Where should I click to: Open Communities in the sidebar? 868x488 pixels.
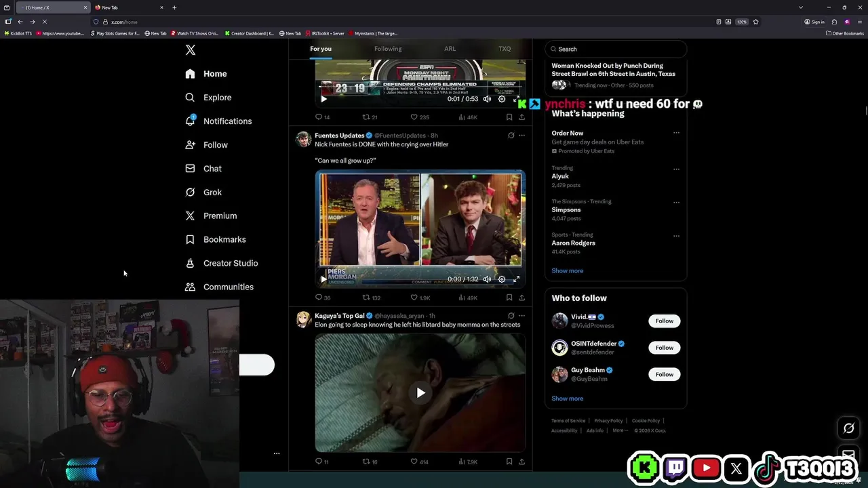[219, 287]
